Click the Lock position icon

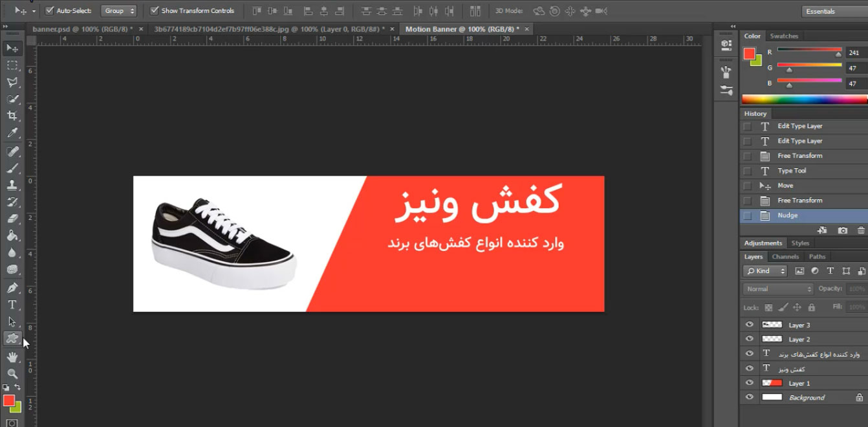(797, 307)
